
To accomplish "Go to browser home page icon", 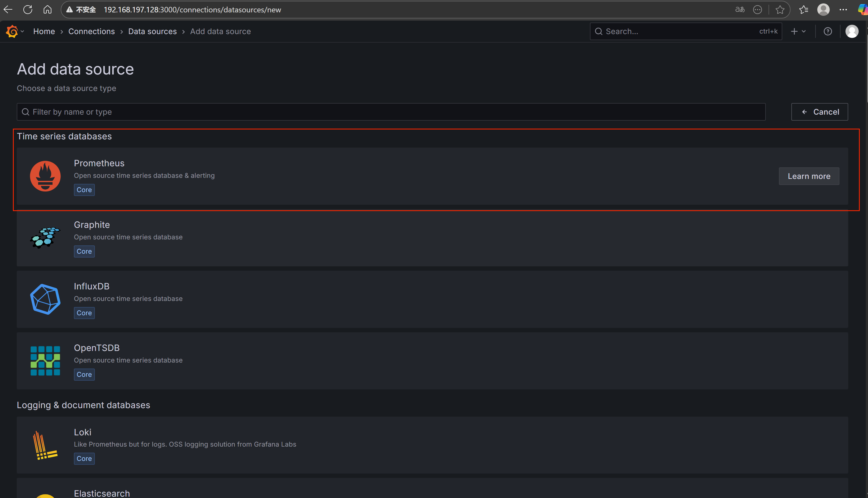I will (48, 10).
